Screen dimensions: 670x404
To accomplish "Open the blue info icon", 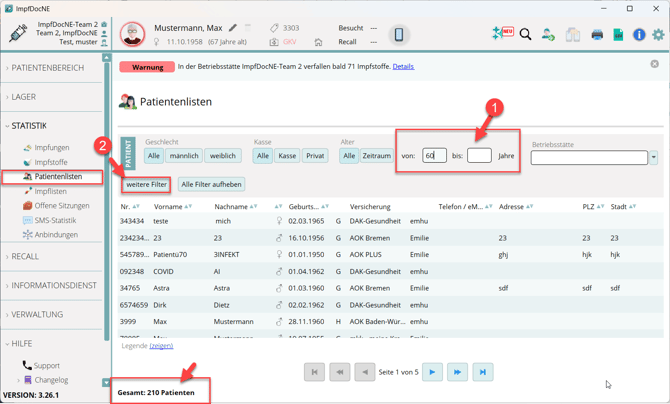I will click(x=639, y=35).
